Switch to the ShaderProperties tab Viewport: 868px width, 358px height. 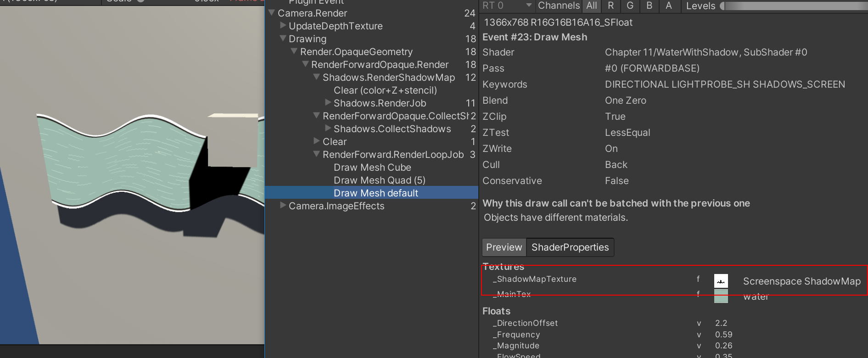570,247
